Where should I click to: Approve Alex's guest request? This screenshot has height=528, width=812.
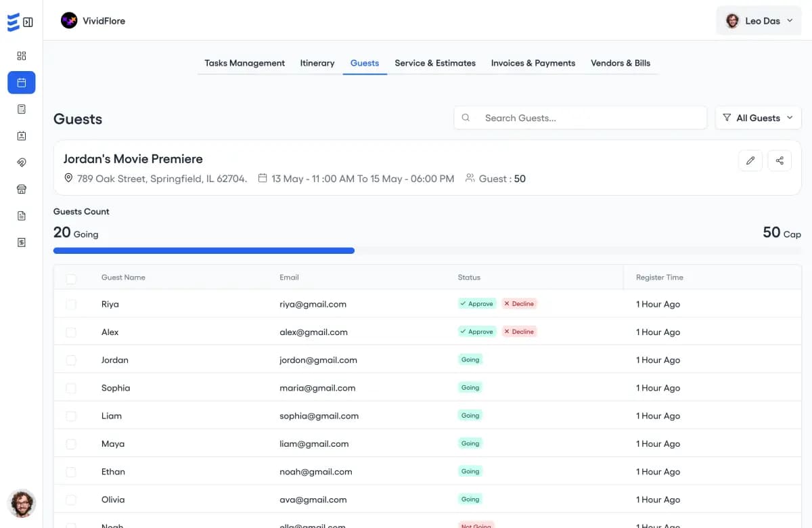pyautogui.click(x=476, y=332)
